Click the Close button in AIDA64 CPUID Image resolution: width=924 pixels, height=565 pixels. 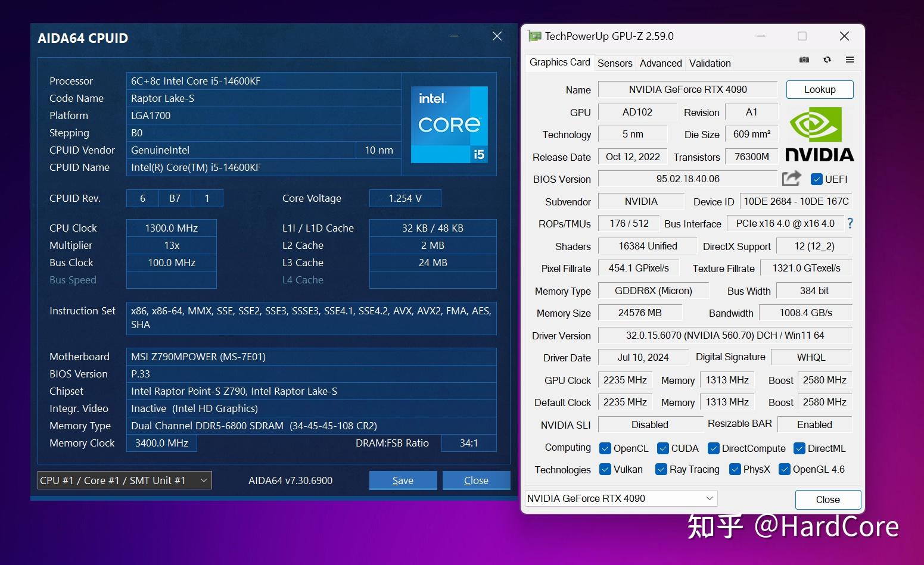click(x=476, y=480)
